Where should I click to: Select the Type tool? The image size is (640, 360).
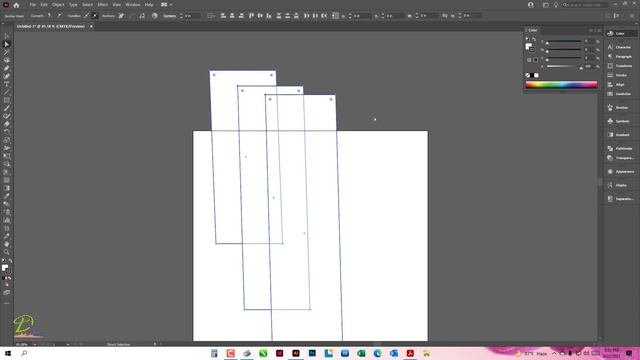[7, 84]
